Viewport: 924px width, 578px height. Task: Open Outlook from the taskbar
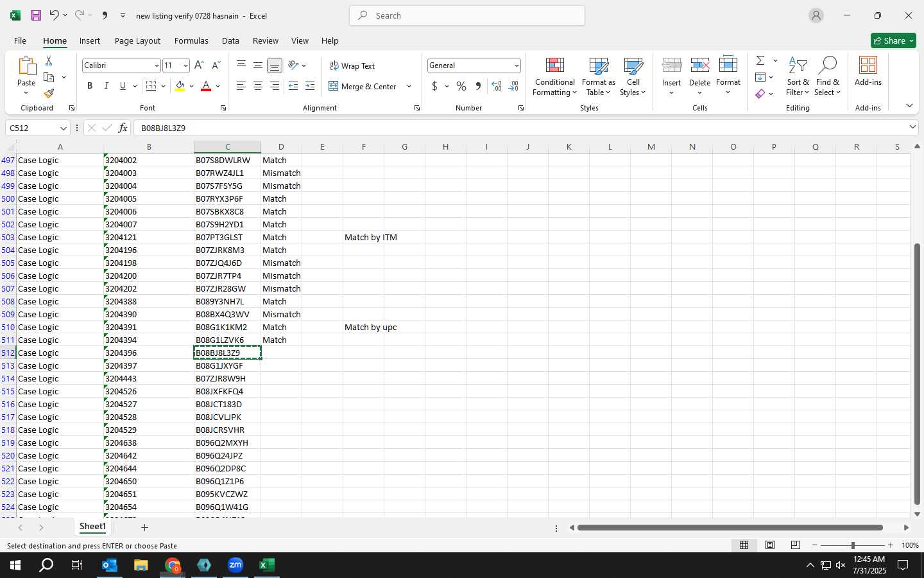[x=110, y=565]
